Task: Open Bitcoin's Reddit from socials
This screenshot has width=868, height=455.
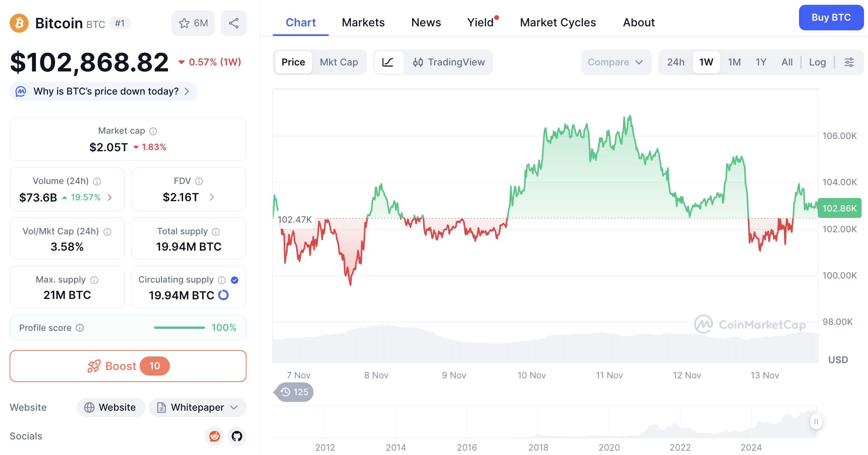Action: (x=214, y=436)
